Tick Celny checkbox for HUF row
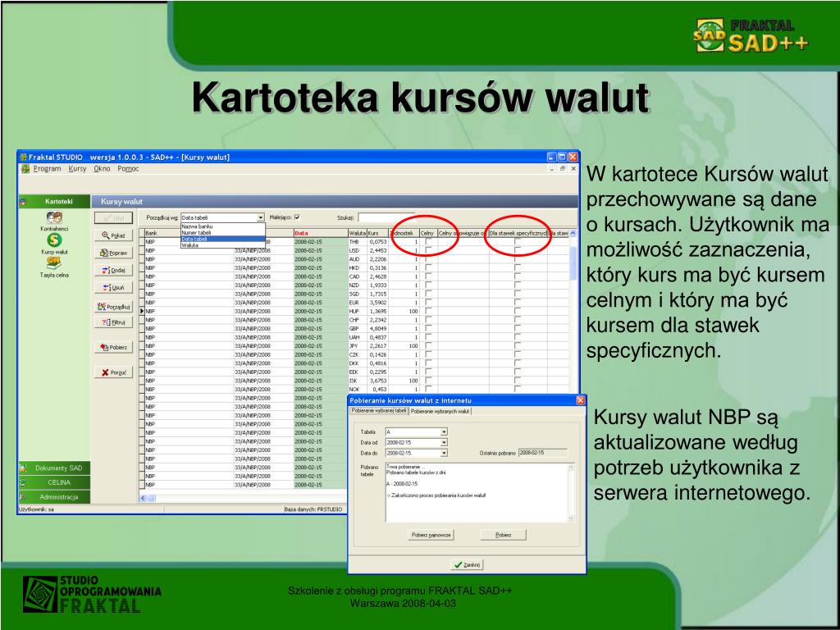Image resolution: width=840 pixels, height=630 pixels. click(x=428, y=311)
